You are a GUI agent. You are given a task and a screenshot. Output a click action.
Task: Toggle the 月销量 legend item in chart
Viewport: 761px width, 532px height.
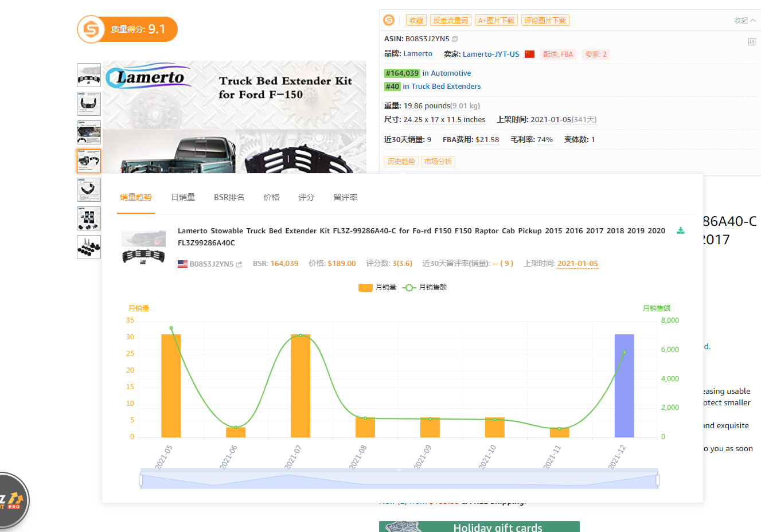tap(377, 287)
